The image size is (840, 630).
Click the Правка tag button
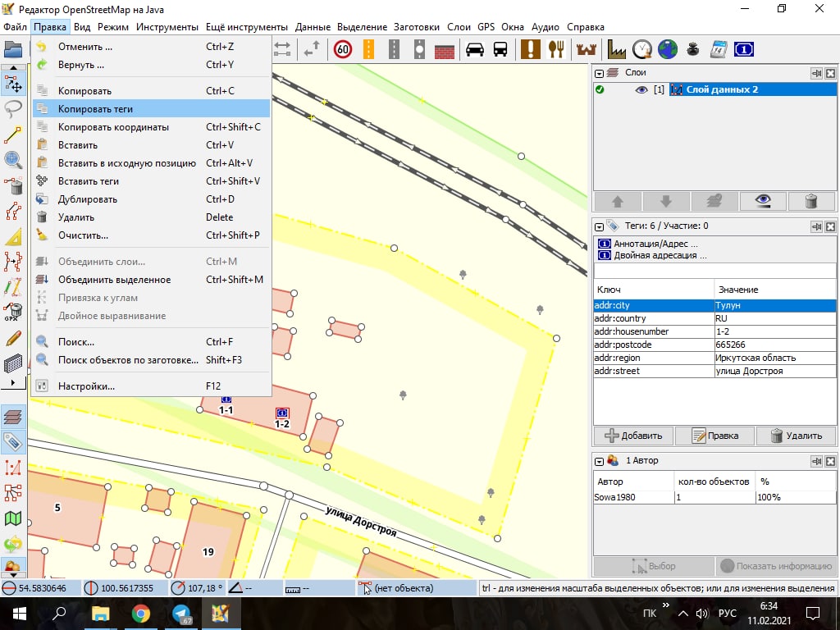[x=714, y=436]
